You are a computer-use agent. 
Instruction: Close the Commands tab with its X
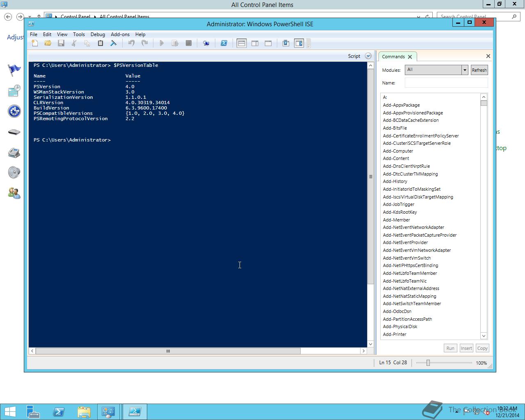[x=410, y=57]
